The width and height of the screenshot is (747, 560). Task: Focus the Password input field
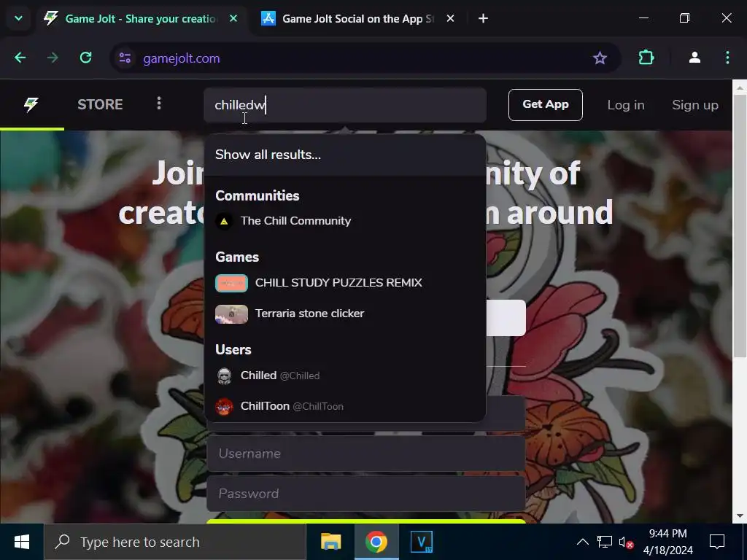click(366, 494)
